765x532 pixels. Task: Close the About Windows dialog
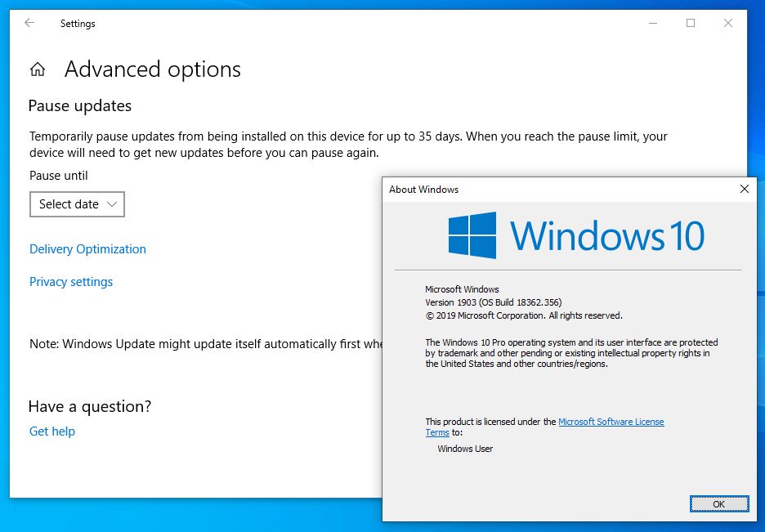pyautogui.click(x=744, y=189)
